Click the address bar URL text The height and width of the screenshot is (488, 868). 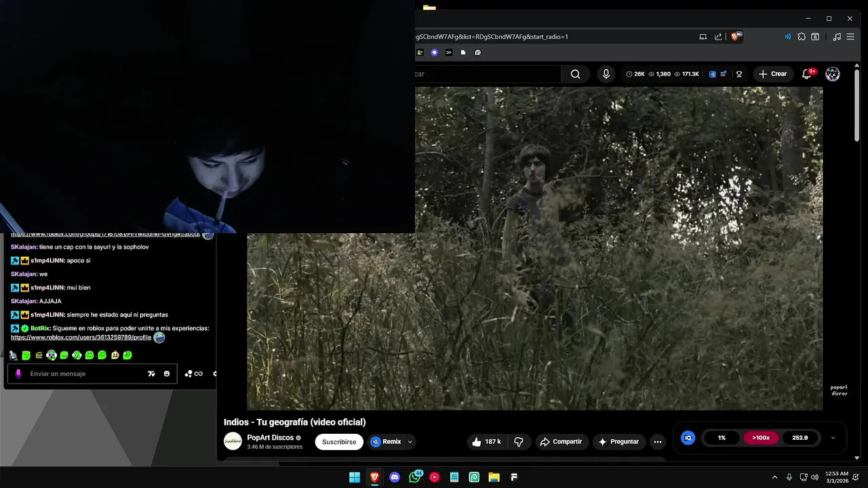pos(492,37)
